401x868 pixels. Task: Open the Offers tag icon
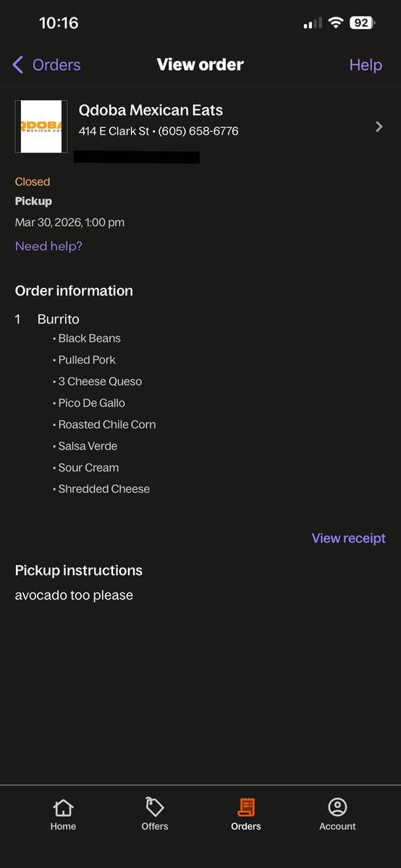tap(154, 807)
